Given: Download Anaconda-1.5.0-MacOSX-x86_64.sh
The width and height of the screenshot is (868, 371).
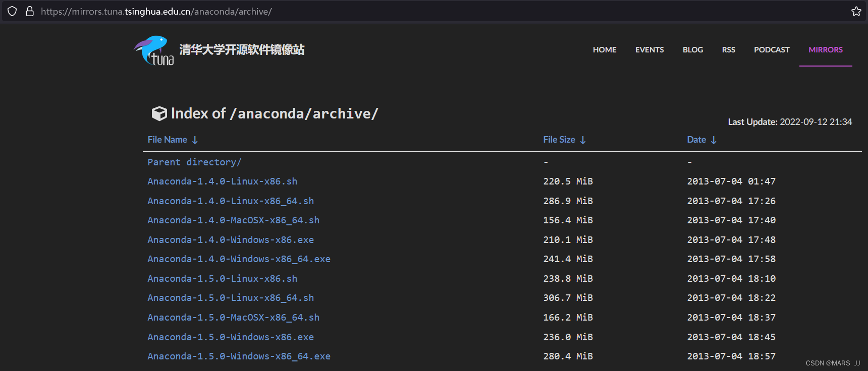Looking at the screenshot, I should coord(233,318).
